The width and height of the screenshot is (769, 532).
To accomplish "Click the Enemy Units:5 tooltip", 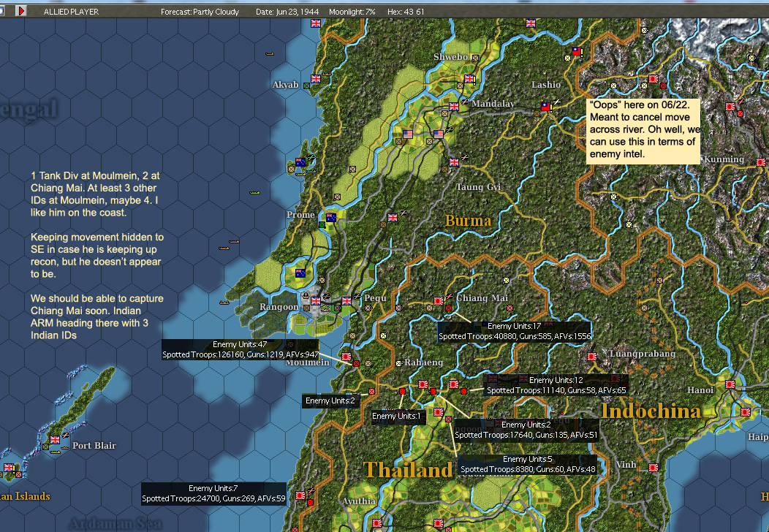I will (528, 464).
